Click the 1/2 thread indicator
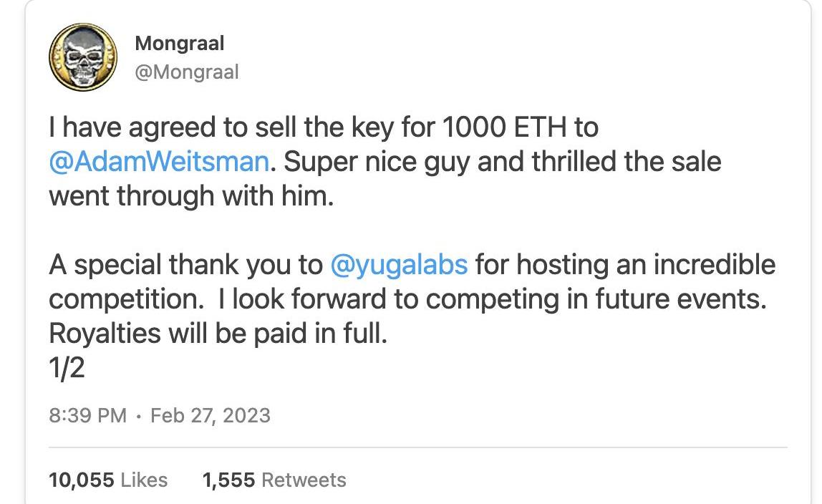The image size is (822, 504). click(x=67, y=368)
